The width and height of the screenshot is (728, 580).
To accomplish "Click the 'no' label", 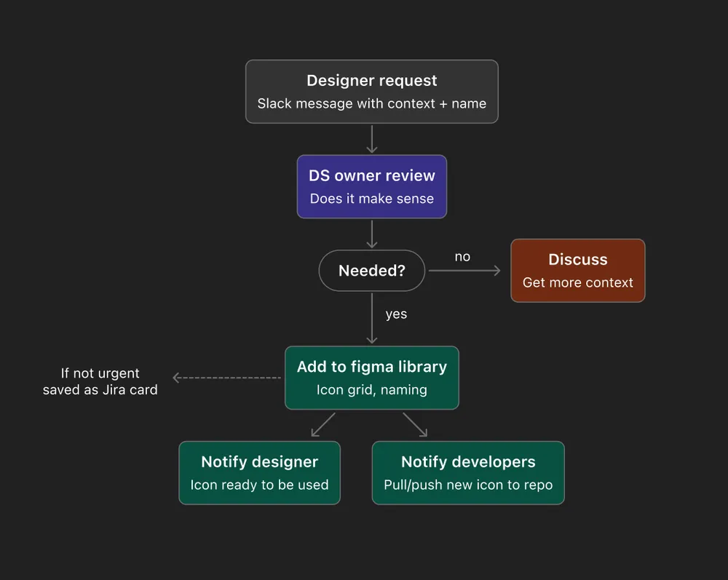I will (x=462, y=257).
